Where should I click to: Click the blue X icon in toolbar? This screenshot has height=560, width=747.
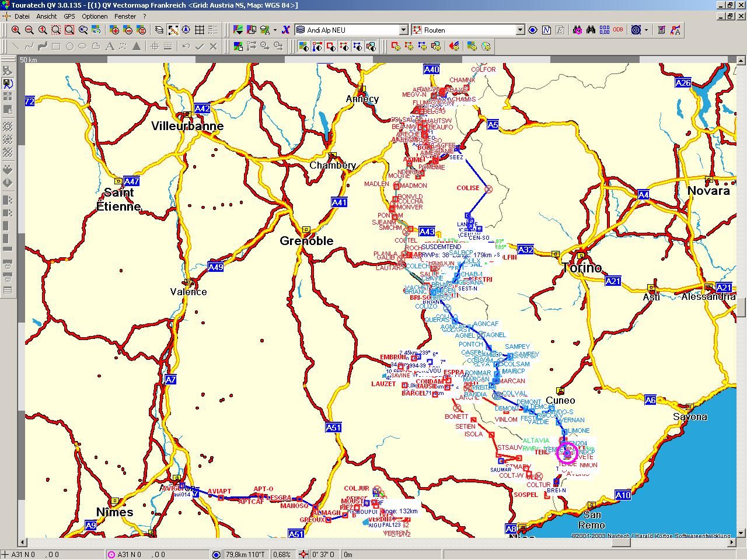[x=285, y=30]
